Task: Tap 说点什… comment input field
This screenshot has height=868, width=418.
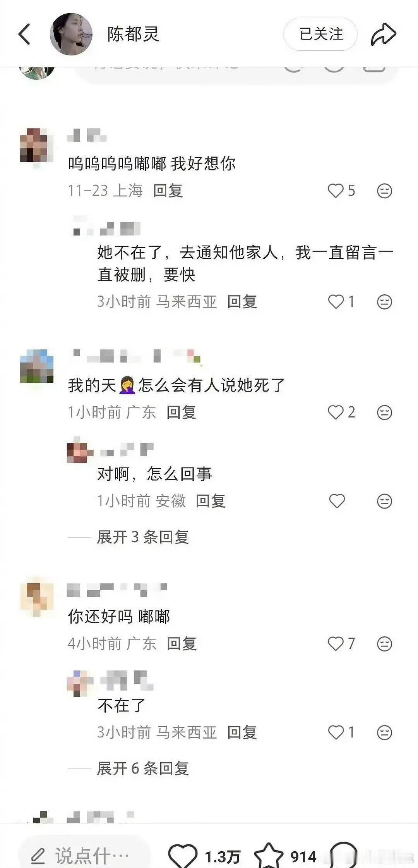Action: 84,855
